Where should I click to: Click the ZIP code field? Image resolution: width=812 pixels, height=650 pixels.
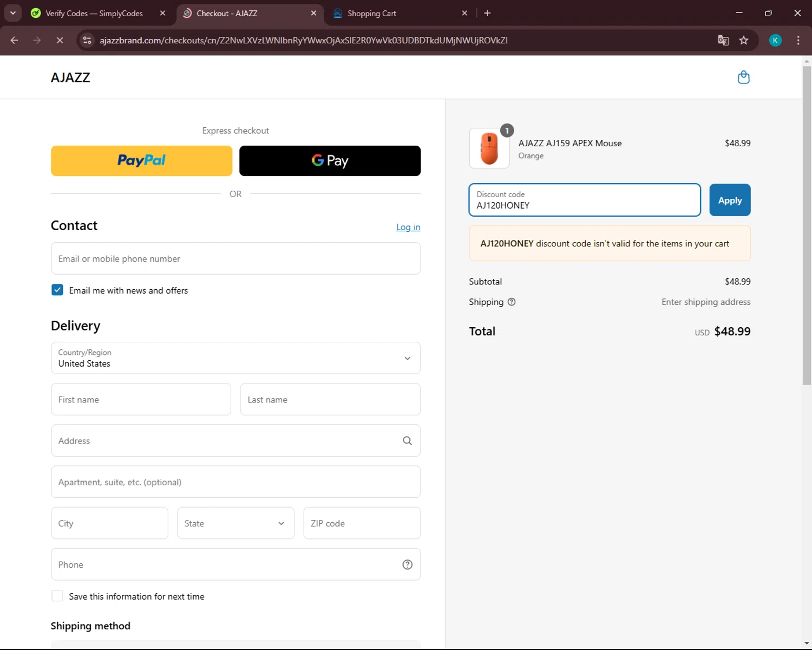362,523
